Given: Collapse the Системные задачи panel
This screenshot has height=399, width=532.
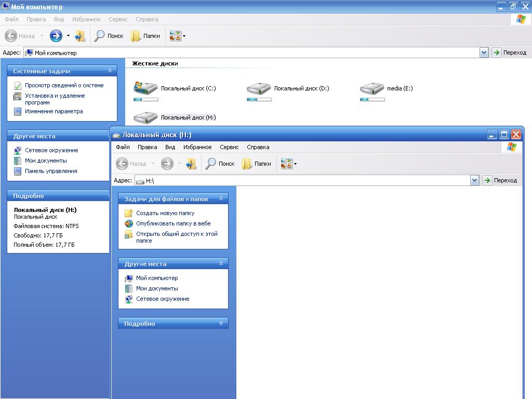Looking at the screenshot, I should pyautogui.click(x=110, y=71).
